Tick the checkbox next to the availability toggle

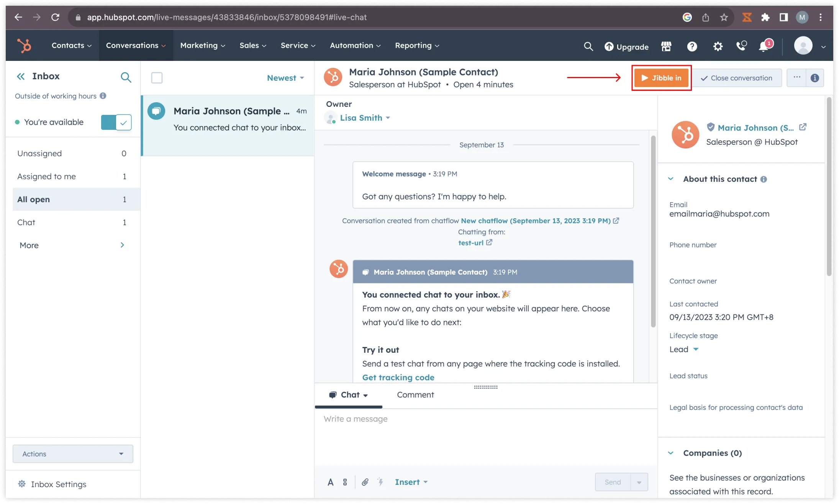coord(123,122)
